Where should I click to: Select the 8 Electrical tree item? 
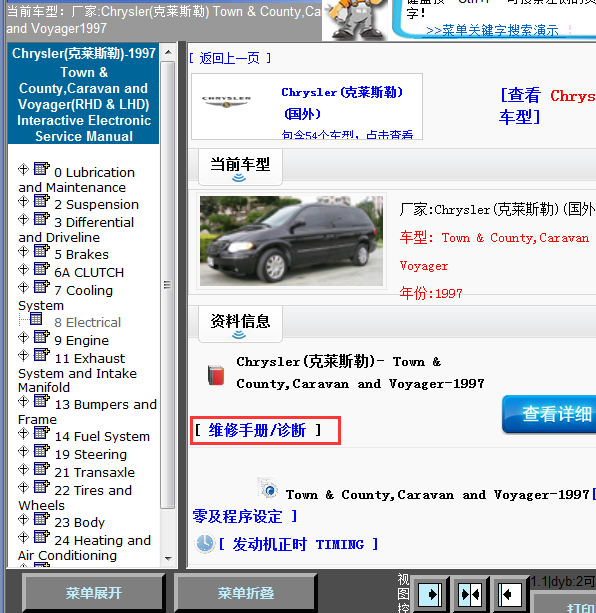pyautogui.click(x=88, y=323)
